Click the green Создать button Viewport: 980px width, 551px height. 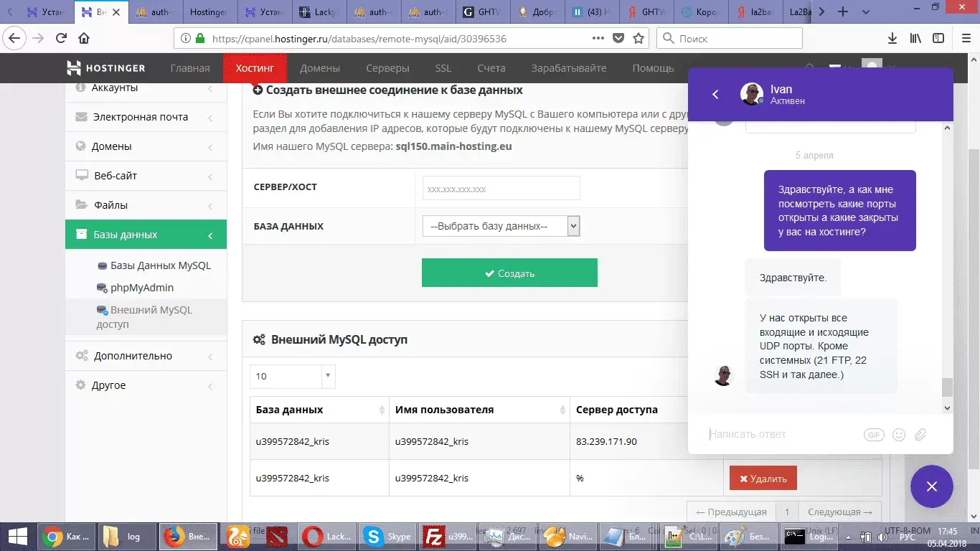click(x=509, y=273)
